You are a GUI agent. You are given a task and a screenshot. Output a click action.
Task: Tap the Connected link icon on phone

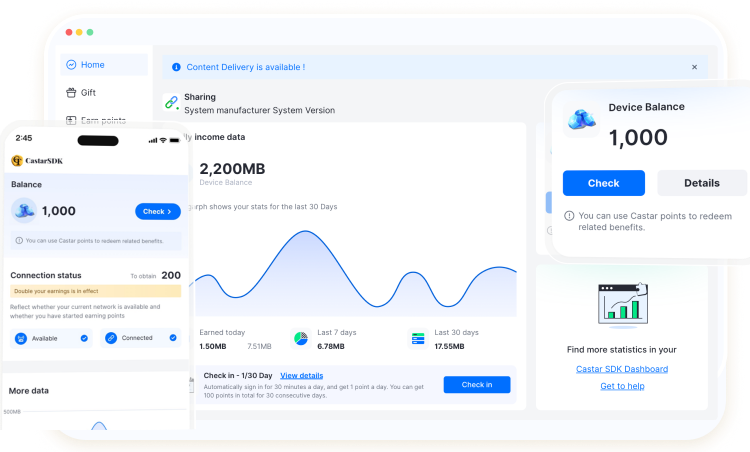tap(111, 338)
